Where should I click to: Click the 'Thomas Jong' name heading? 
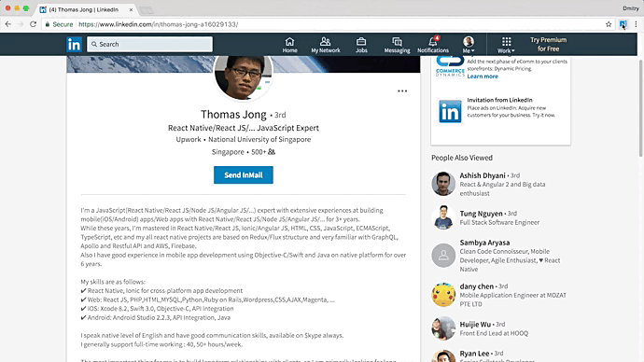tap(233, 115)
